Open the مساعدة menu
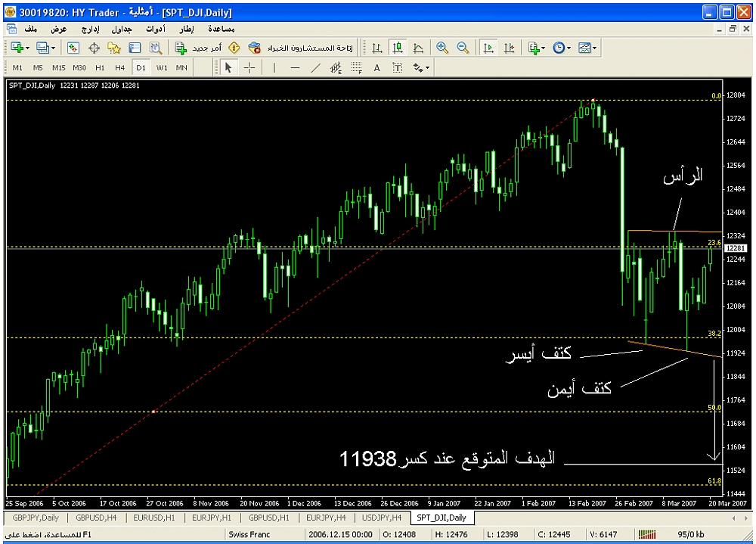Image resolution: width=756 pixels, height=544 pixels. [x=222, y=29]
